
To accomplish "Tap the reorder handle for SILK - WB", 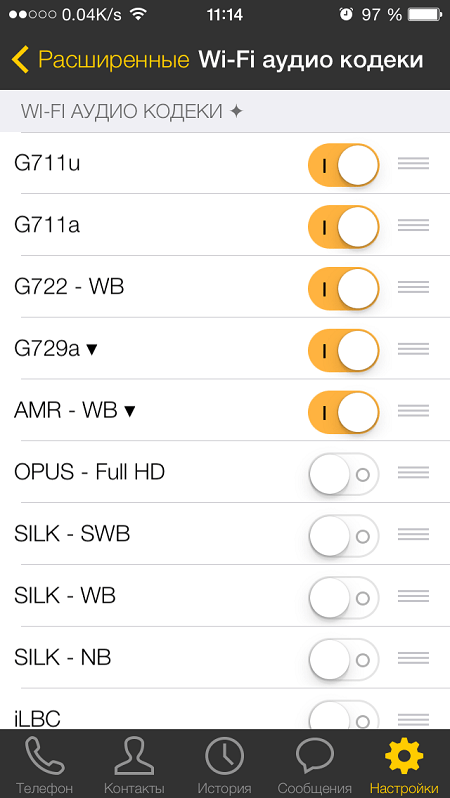I will click(413, 596).
